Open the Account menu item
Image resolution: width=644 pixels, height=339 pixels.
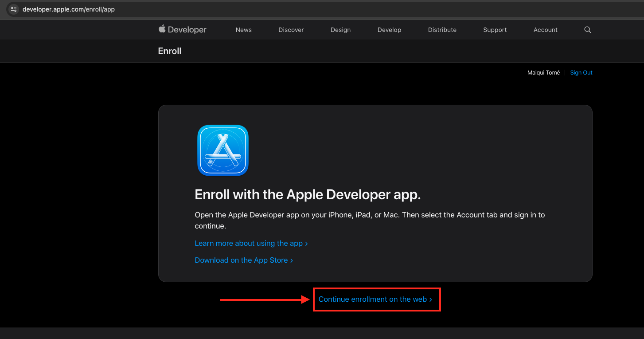(x=546, y=30)
